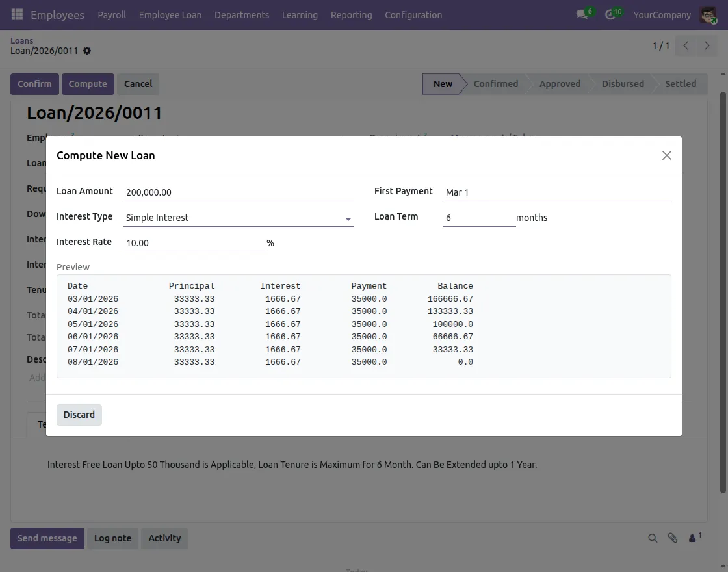
Task: Click the First Payment date field
Action: [556, 192]
